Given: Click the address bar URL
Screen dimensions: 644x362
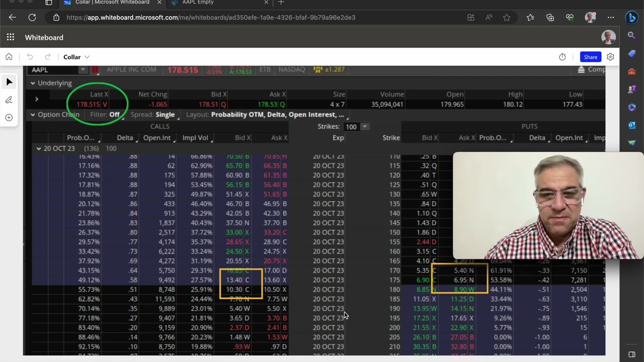Looking at the screenshot, I should point(211,18).
